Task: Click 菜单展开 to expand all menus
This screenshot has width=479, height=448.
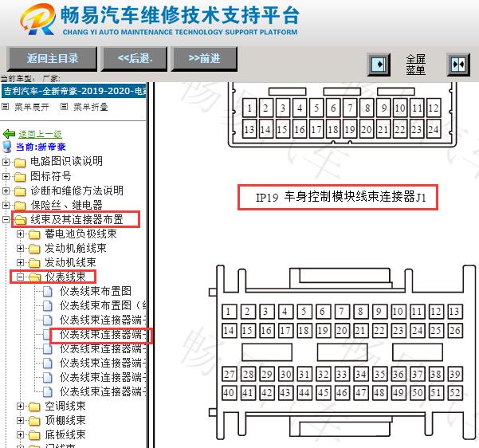Action: point(31,107)
